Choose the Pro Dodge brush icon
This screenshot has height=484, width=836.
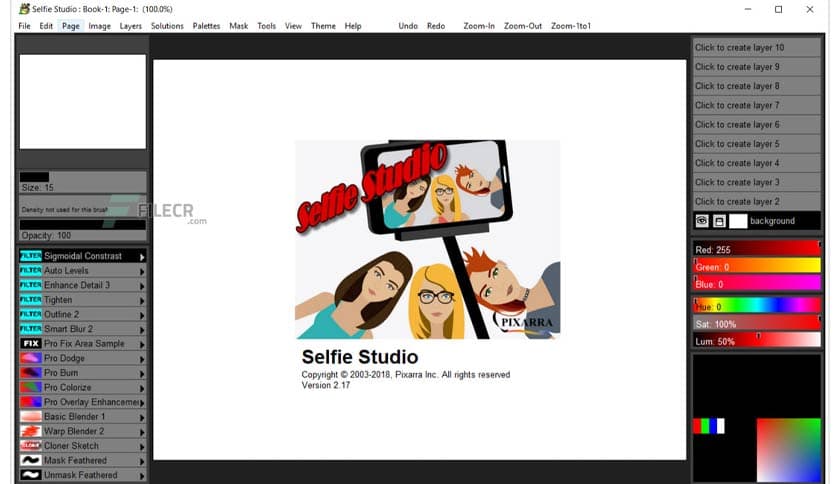(30, 358)
